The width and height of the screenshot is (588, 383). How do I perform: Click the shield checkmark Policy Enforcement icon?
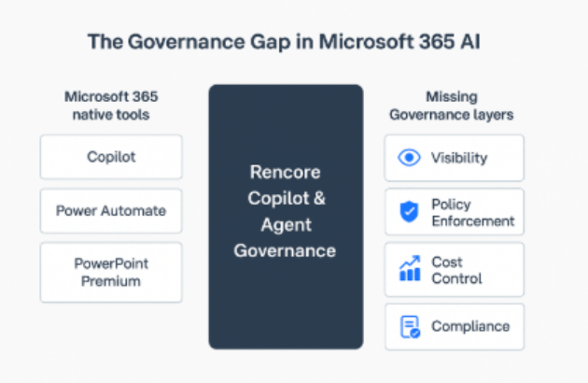pos(409,212)
